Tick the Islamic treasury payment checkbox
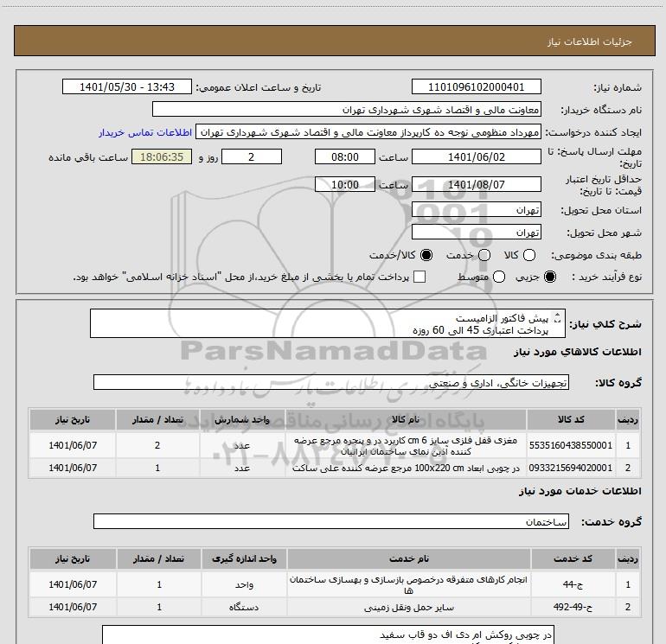Screen dimensions: 666x644 (x=419, y=277)
